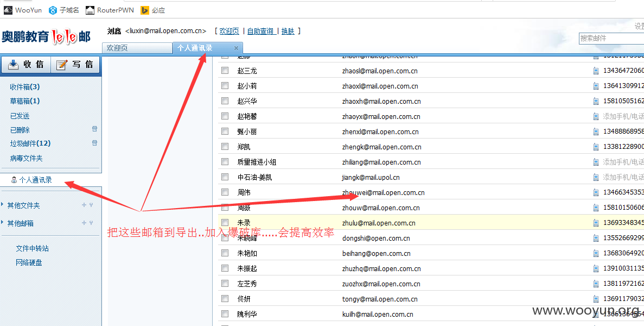Click the phone icon in 甄小丽 row

596,131
